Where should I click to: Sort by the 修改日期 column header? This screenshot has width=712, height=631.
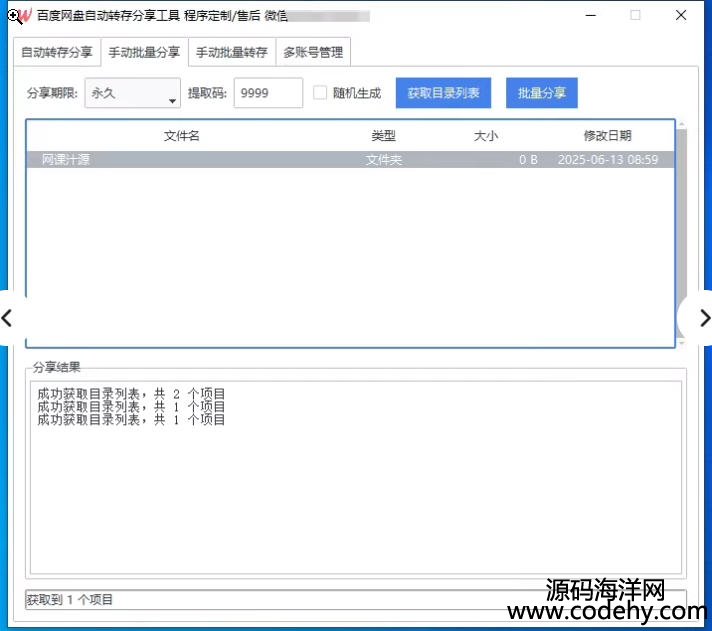point(607,136)
